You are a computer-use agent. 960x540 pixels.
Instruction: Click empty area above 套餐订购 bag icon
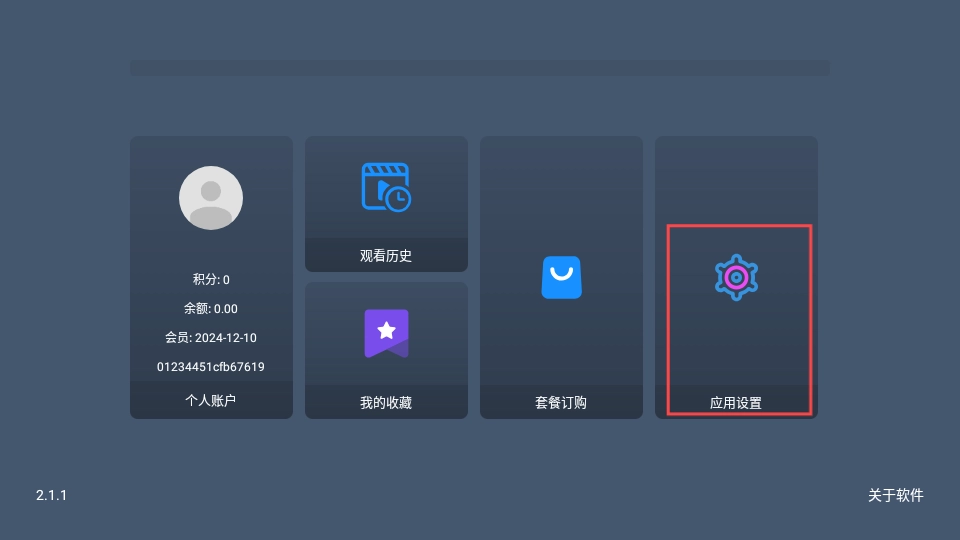pyautogui.click(x=561, y=196)
